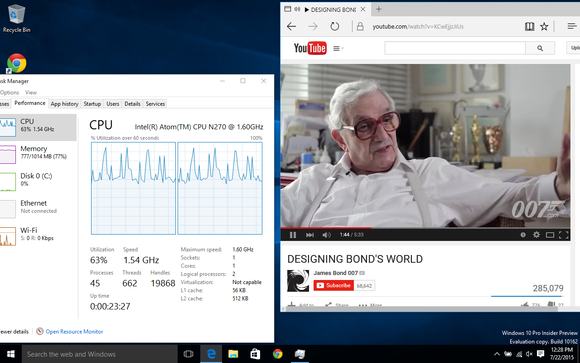Open the Recycle Bin desktop icon
This screenshot has height=363, width=580.
[x=16, y=19]
